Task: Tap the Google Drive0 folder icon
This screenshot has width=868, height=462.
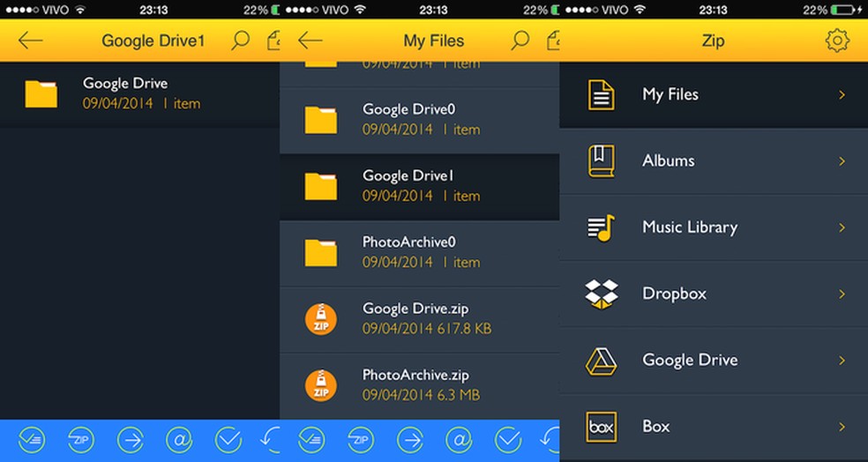Action: (x=320, y=120)
